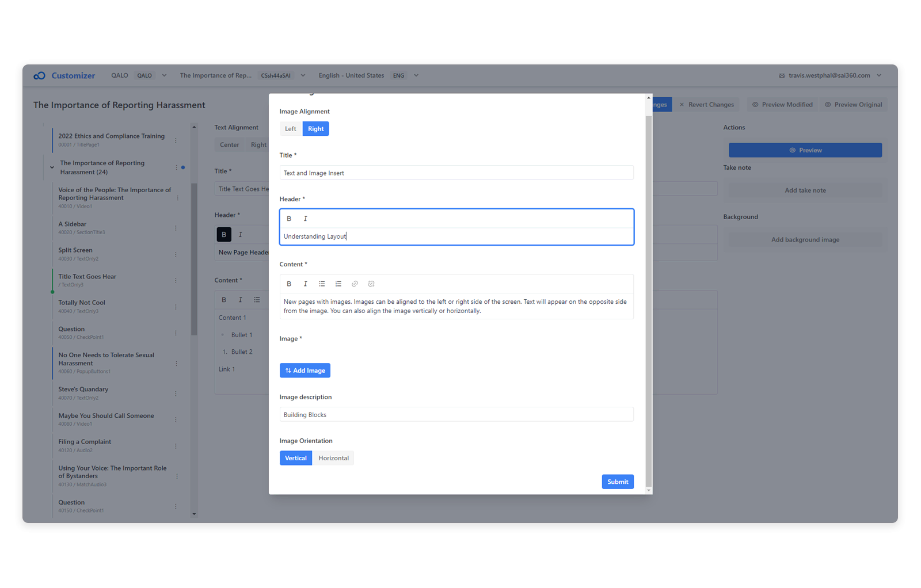Screen dimensions: 921x588
Task: Insert link in Content editor
Action: [x=355, y=284]
